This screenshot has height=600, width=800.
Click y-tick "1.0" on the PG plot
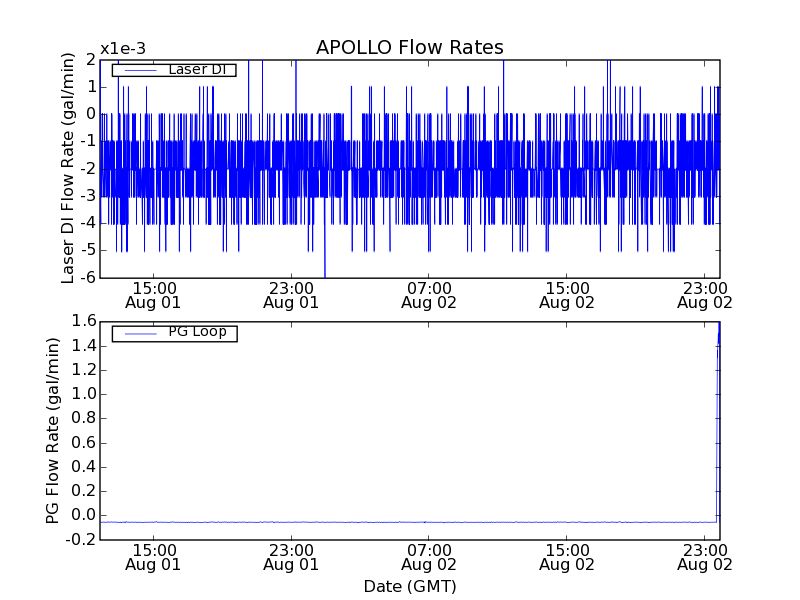pyautogui.click(x=84, y=394)
